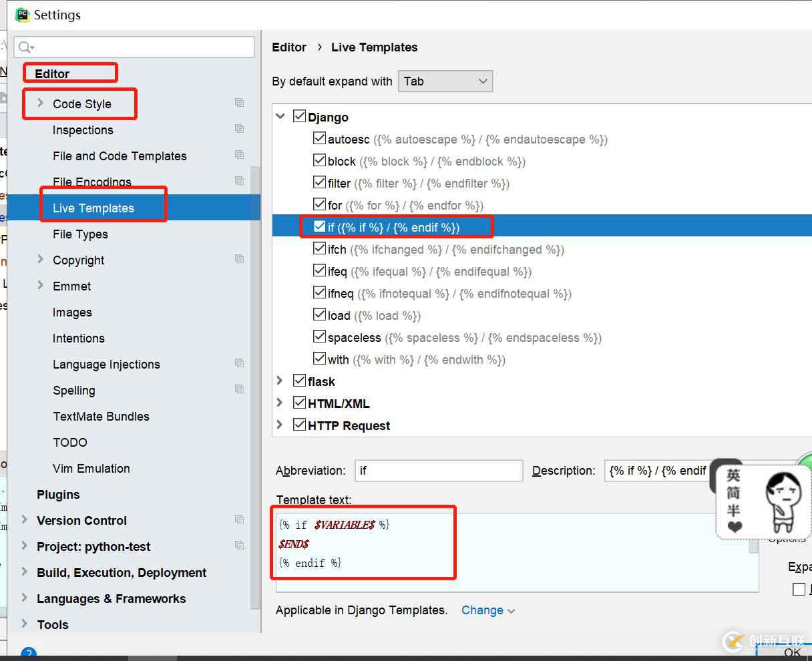Open File and Code Templates settings
The height and width of the screenshot is (661, 812).
[120, 156]
